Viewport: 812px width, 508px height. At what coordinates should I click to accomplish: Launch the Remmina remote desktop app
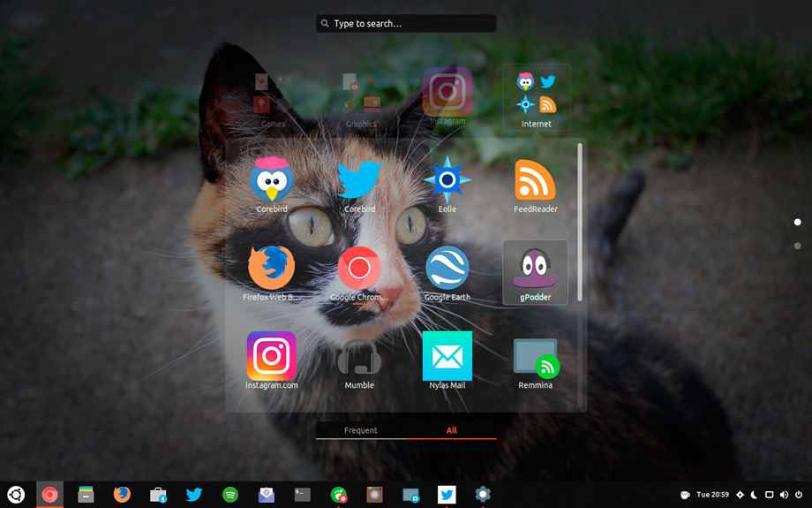pos(535,357)
